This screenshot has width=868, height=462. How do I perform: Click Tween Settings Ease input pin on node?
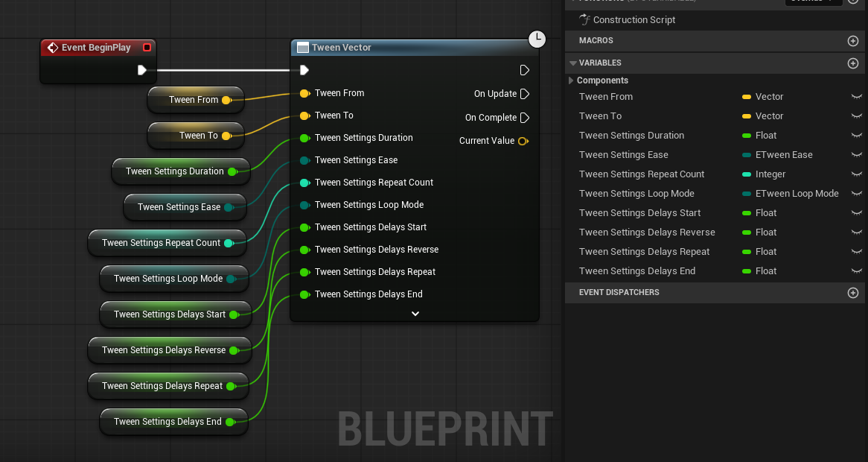[x=304, y=160]
